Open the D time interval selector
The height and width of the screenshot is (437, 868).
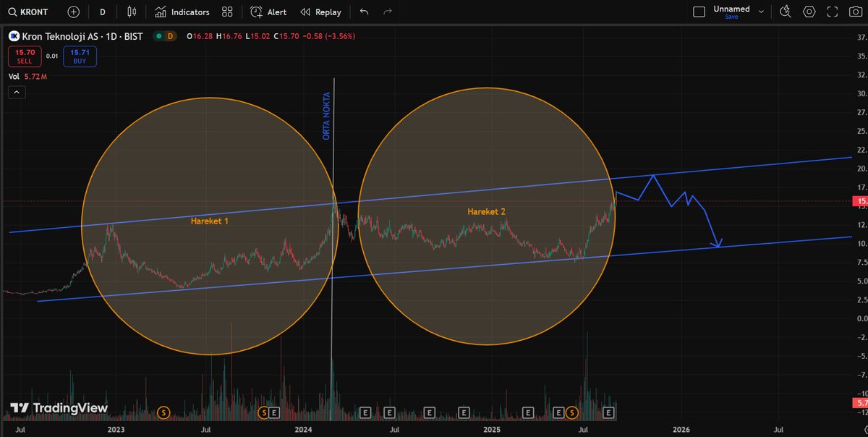coord(102,12)
